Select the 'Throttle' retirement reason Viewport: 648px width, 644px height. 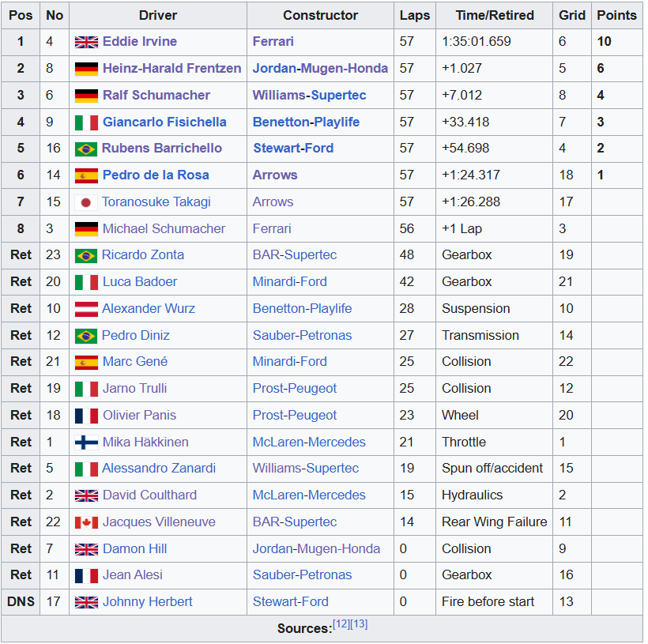pos(464,442)
